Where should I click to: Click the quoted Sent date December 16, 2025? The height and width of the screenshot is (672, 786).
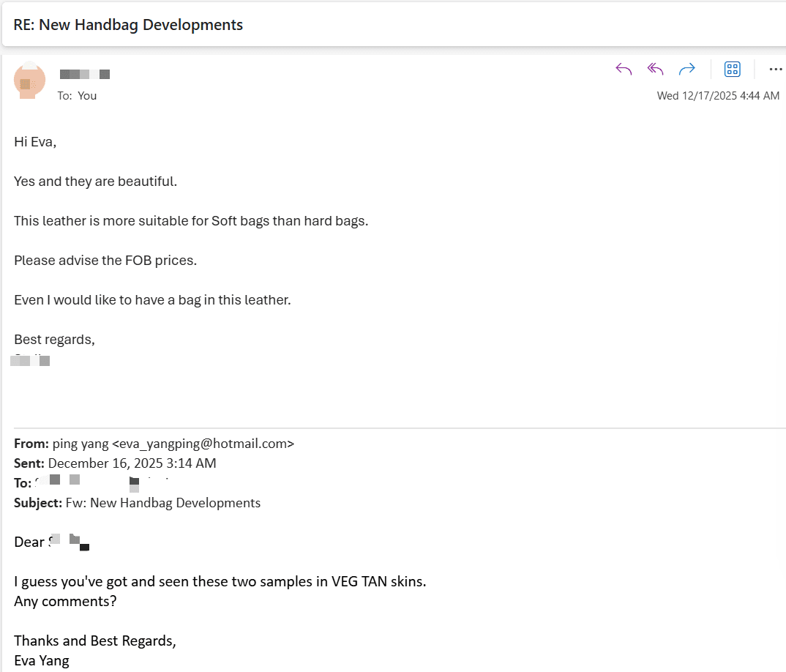(x=132, y=463)
